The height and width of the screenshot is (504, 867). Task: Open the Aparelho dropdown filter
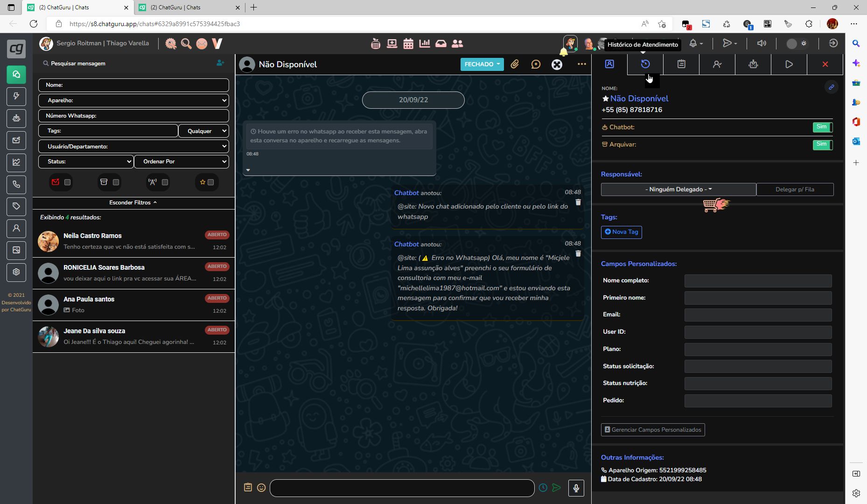[x=133, y=100]
